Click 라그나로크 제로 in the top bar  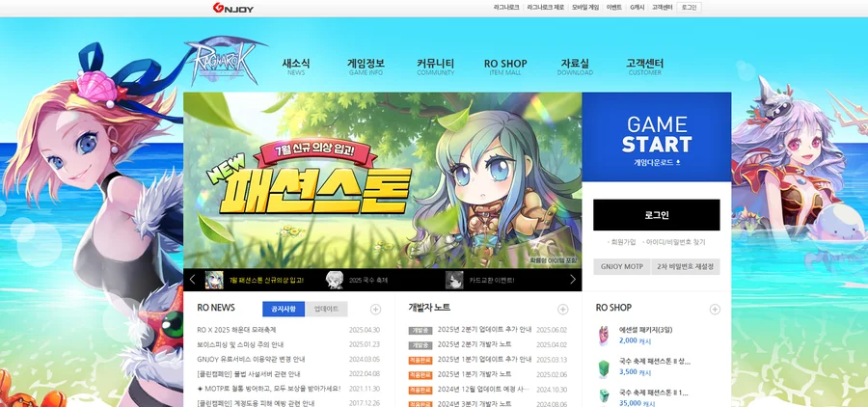(545, 8)
